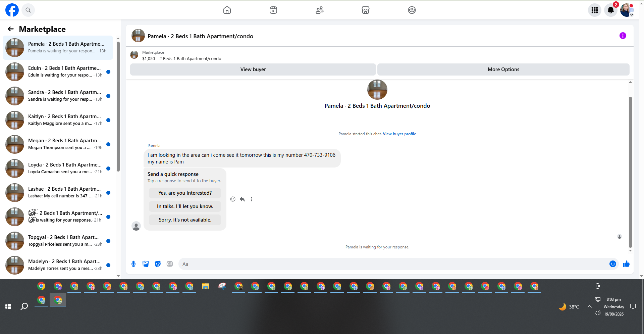
Task: Open Pamela's conversation in the list
Action: [x=58, y=48]
